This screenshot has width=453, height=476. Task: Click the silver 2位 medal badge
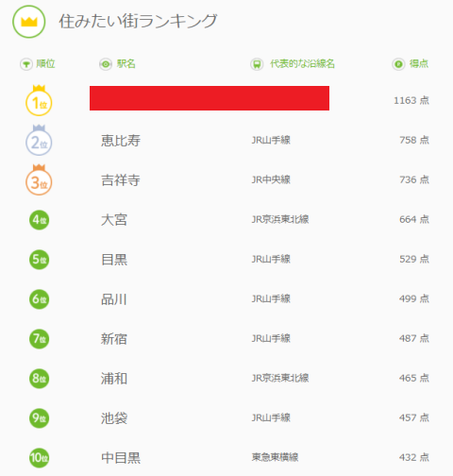tap(39, 140)
